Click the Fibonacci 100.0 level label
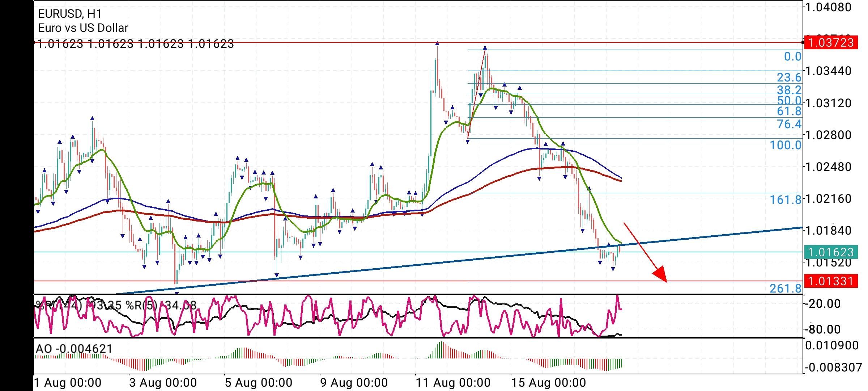This screenshot has width=868, height=391. click(786, 146)
